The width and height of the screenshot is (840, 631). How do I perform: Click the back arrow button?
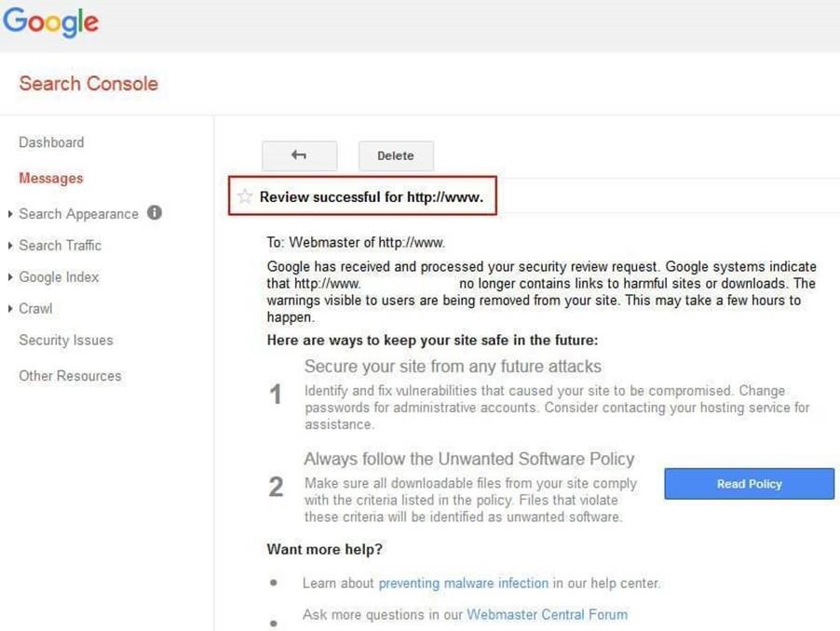pyautogui.click(x=299, y=155)
